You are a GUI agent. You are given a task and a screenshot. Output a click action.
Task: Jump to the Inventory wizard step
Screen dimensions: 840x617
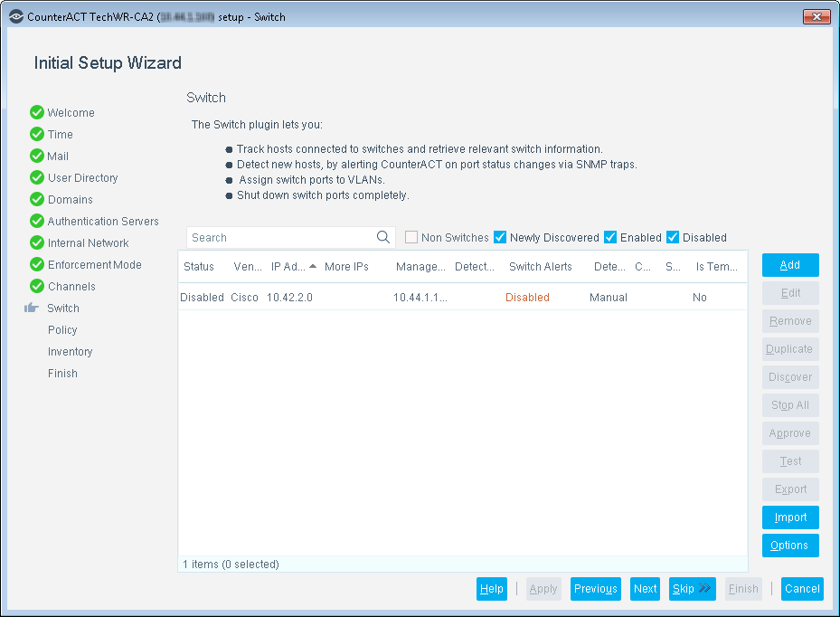pyautogui.click(x=71, y=352)
